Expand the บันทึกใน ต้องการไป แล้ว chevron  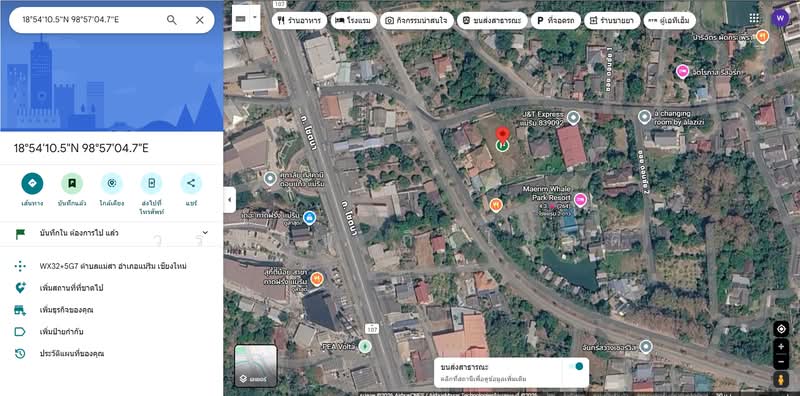205,233
